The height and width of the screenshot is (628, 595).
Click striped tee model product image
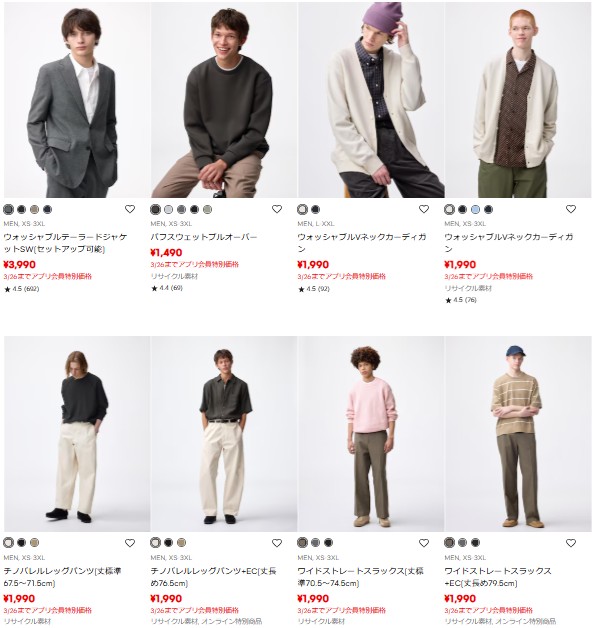518,434
